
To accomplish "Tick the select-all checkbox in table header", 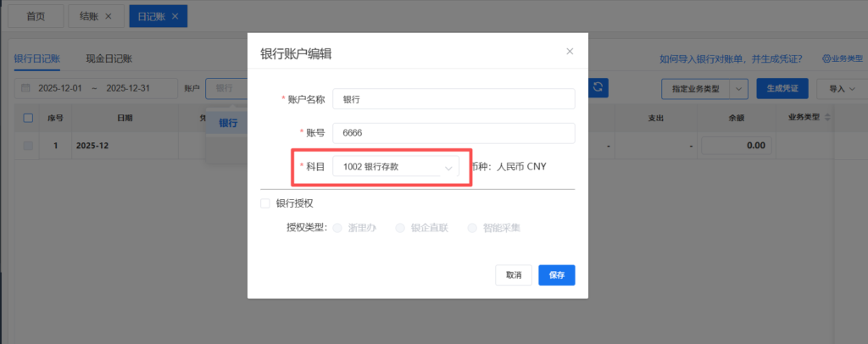I will point(28,118).
